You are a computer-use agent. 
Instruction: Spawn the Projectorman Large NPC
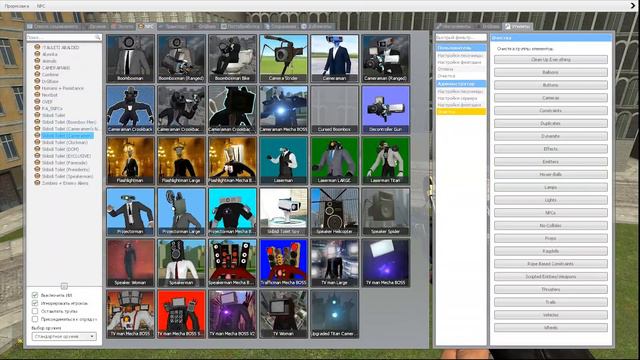coord(181,211)
